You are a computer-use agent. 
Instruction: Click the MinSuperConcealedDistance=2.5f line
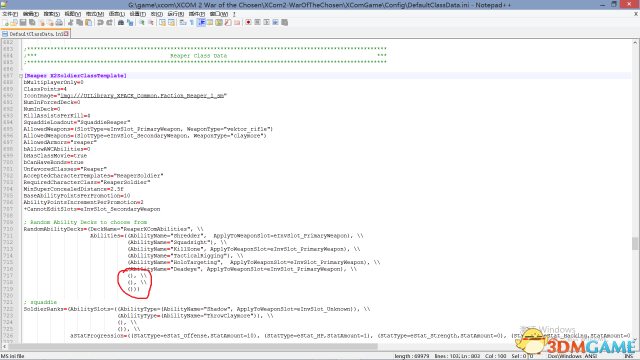pos(73,189)
